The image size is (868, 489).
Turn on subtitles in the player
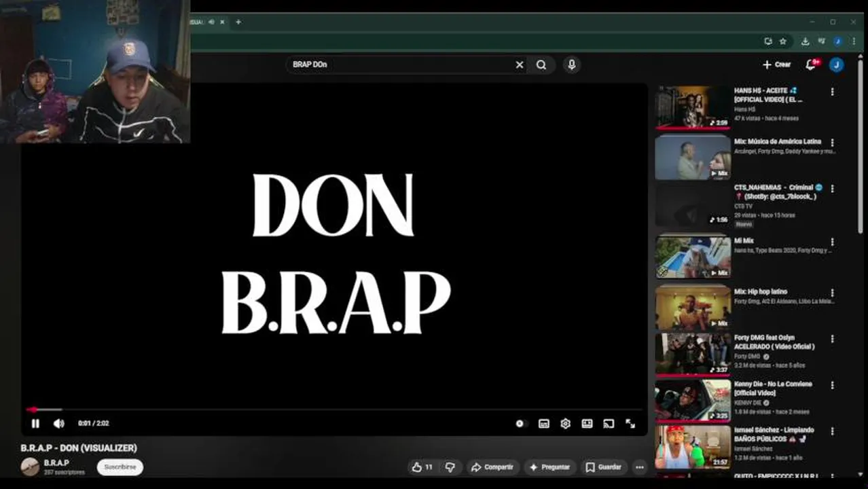pos(543,424)
